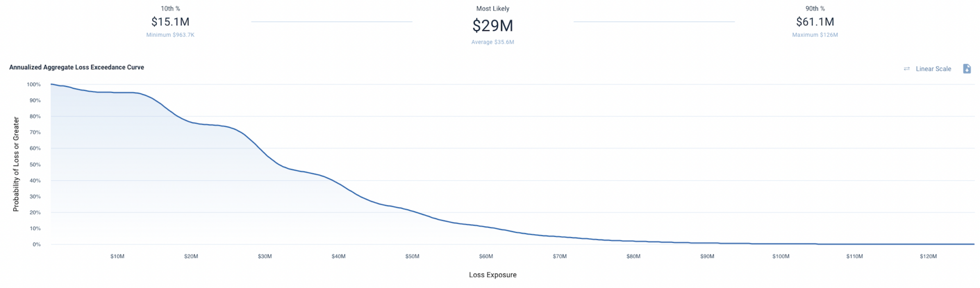Toggle the Linear Scale label
This screenshot has width=980, height=288.
point(933,69)
